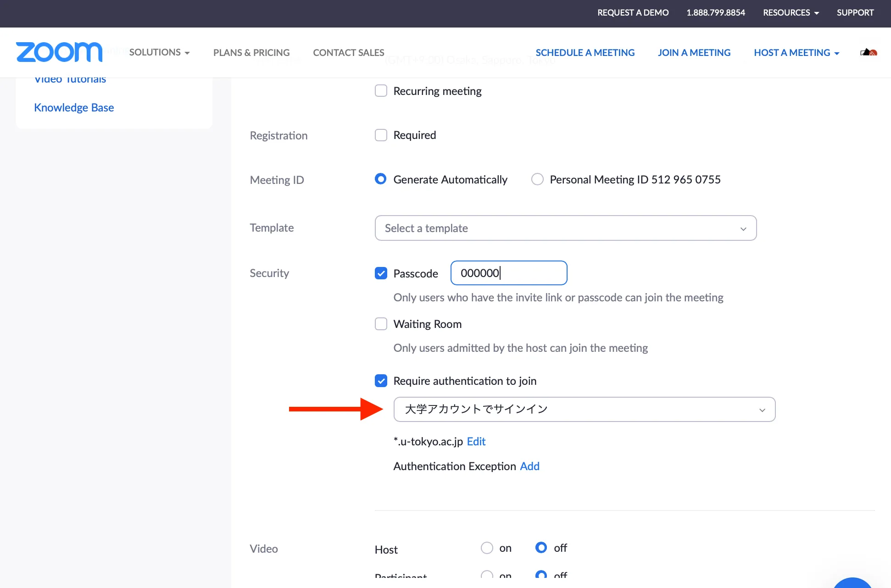Expand the Host a Meeting menu
Image resolution: width=891 pixels, height=588 pixels.
tap(796, 53)
